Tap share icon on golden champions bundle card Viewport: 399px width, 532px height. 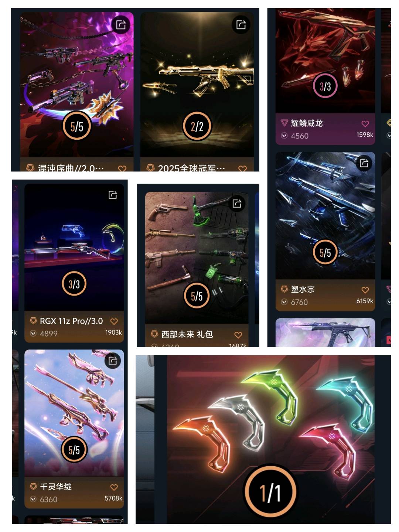tap(241, 25)
